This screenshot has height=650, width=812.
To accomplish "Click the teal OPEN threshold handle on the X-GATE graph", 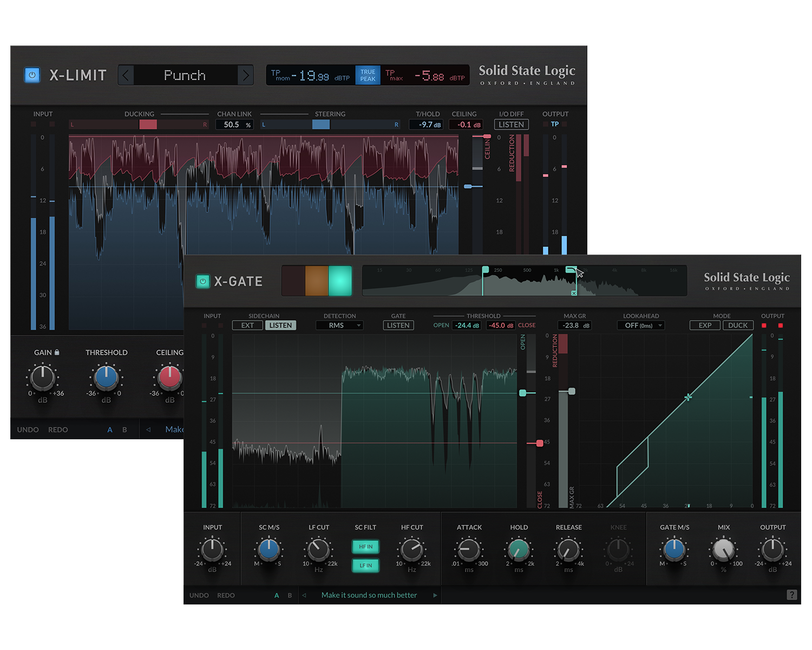I will tap(522, 393).
